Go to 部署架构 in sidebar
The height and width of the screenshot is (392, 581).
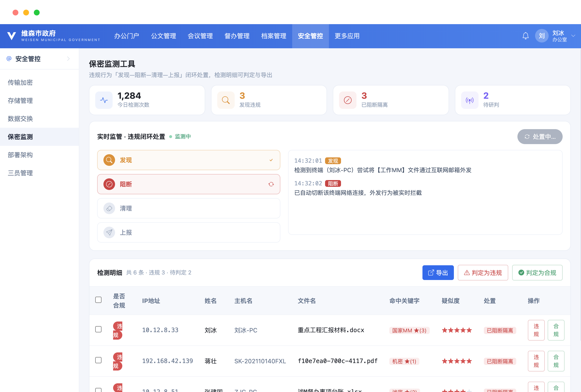click(39, 155)
